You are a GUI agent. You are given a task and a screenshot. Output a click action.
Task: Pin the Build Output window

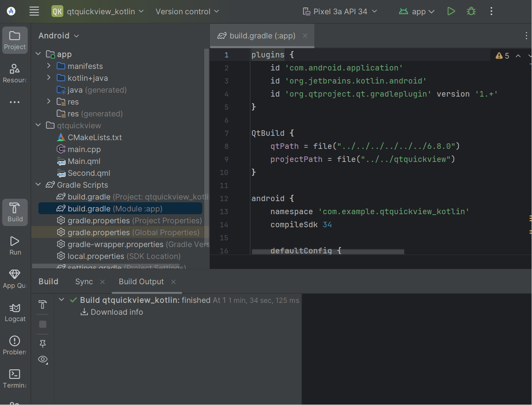coord(42,344)
